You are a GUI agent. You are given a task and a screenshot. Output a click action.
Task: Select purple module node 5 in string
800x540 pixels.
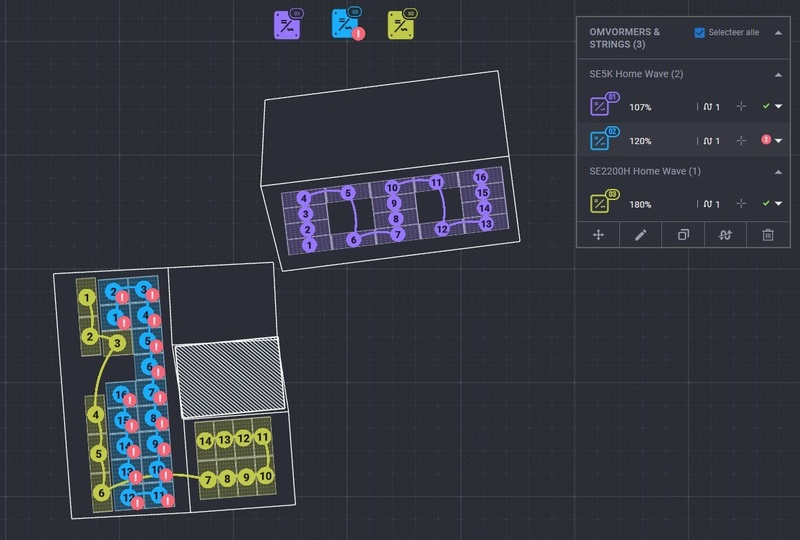[x=348, y=193]
